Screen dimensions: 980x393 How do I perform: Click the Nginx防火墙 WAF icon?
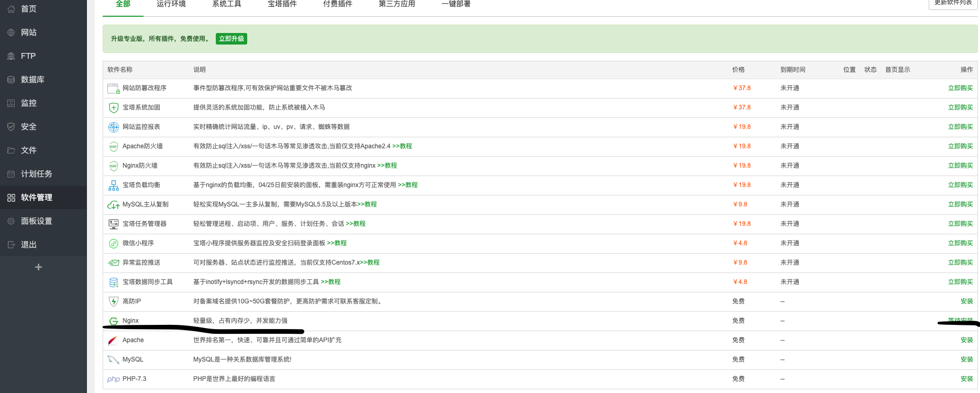[x=114, y=166]
